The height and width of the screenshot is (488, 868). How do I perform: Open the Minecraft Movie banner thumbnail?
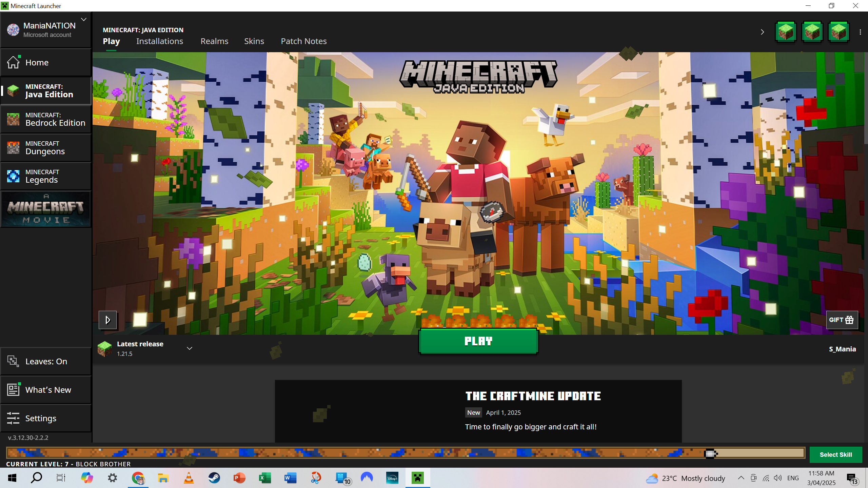pyautogui.click(x=46, y=209)
